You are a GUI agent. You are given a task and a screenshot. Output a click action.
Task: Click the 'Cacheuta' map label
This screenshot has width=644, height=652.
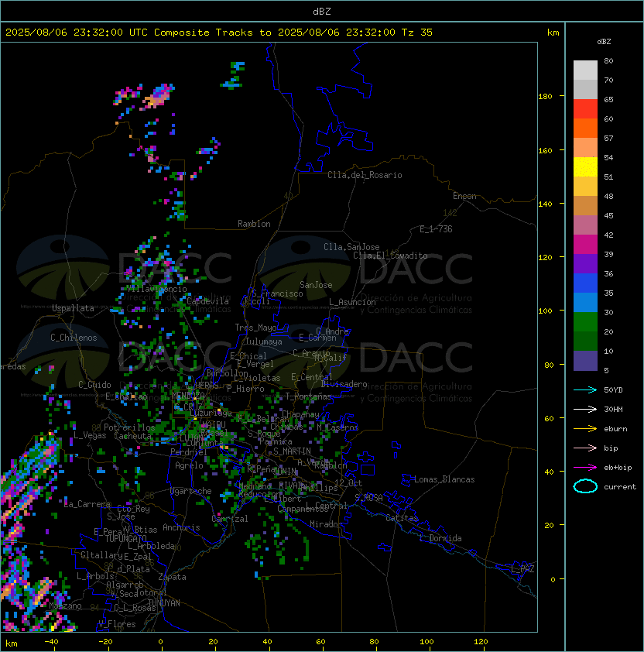(x=132, y=436)
